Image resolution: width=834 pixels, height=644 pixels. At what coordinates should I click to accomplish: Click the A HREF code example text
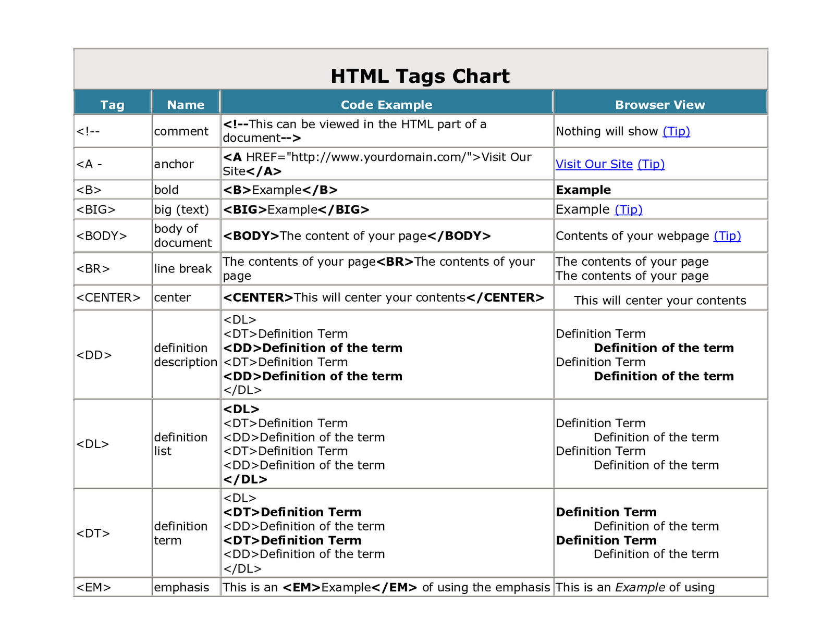click(377, 164)
